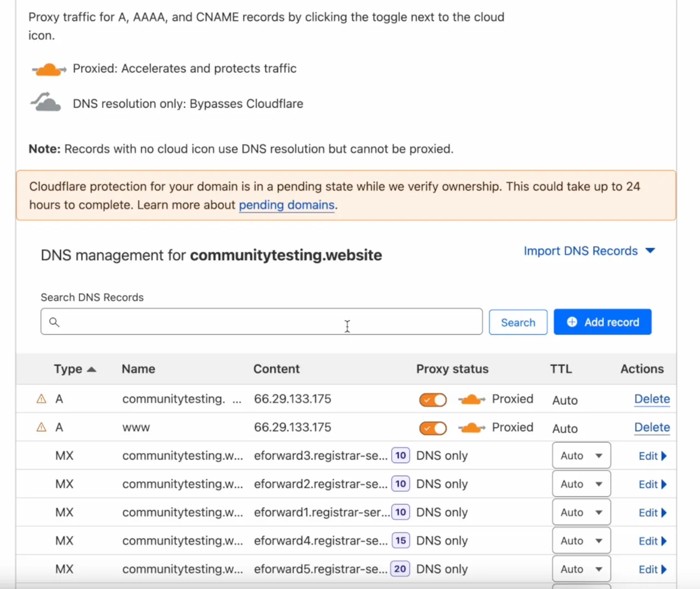Viewport: 700px width, 589px height.
Task: Click the www record name
Action: [x=136, y=428]
